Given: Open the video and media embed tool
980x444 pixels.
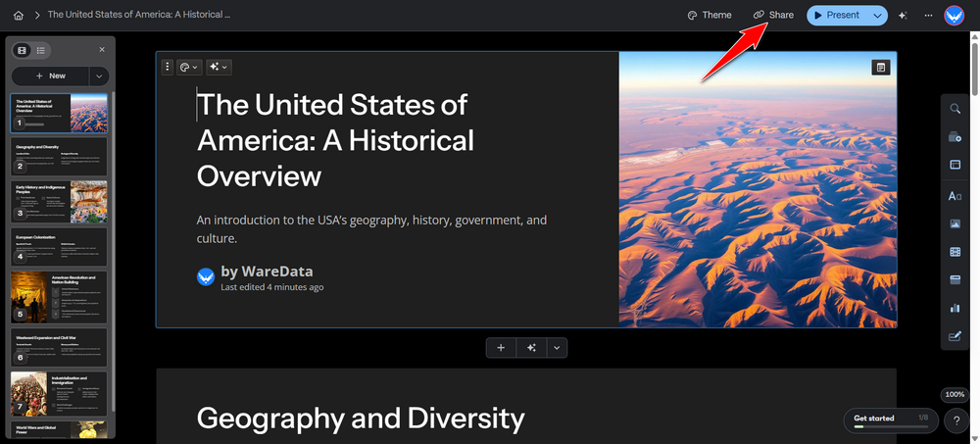Looking at the screenshot, I should coord(955,252).
